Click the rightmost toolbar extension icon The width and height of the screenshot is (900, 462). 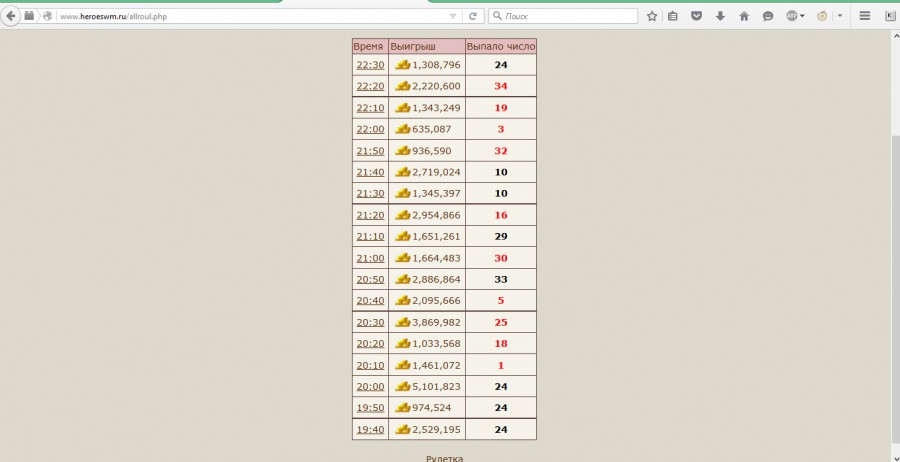click(891, 16)
